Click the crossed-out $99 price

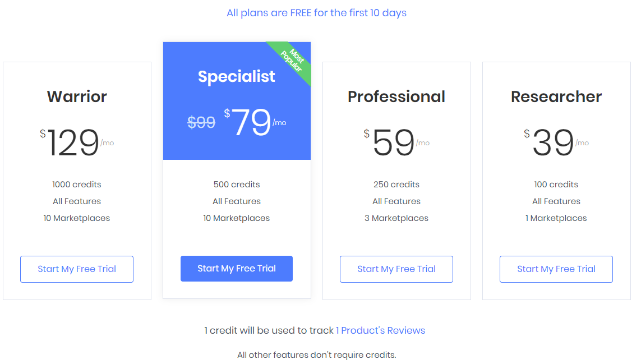[x=201, y=122]
